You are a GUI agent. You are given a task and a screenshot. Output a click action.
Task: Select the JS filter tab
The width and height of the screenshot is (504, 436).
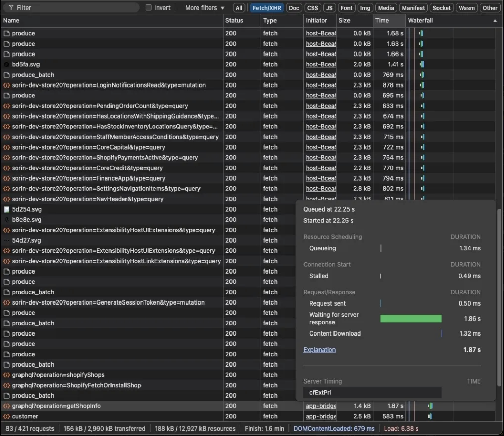[329, 8]
